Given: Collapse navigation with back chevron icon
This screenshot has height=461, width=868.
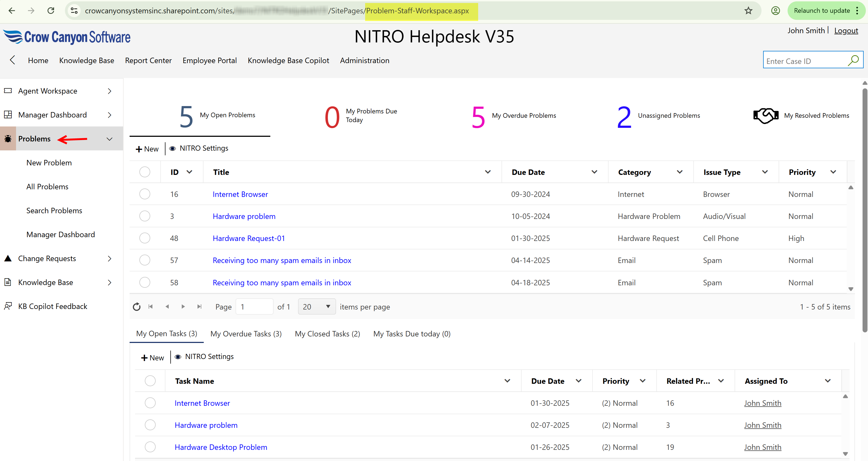Looking at the screenshot, I should 12,60.
